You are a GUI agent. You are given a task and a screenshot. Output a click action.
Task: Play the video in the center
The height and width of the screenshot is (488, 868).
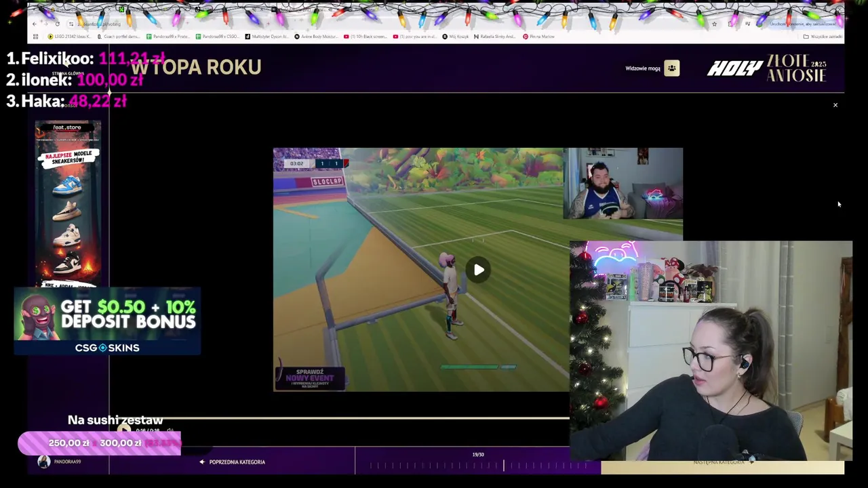click(x=479, y=270)
